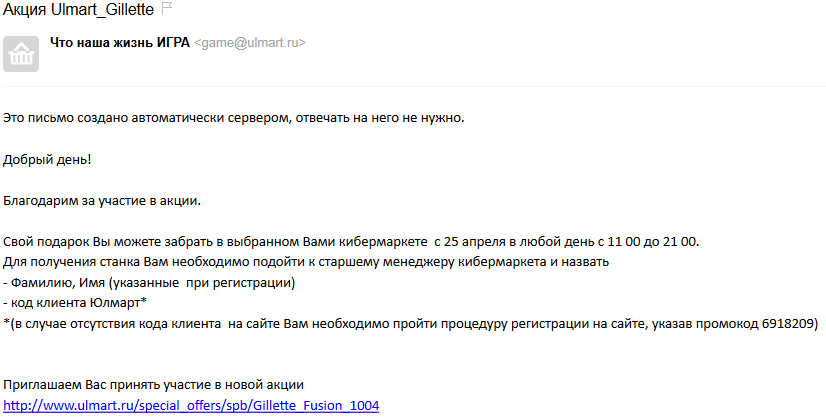Click the promo code 6918209

pyautogui.click(x=788, y=323)
